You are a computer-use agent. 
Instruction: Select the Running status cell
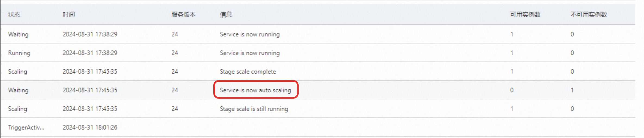[19, 53]
